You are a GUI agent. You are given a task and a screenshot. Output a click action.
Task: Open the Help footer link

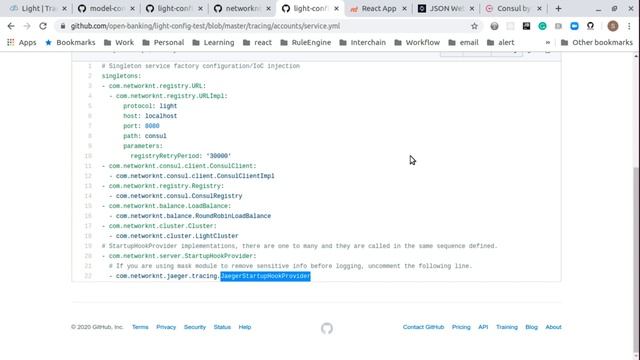click(x=244, y=327)
